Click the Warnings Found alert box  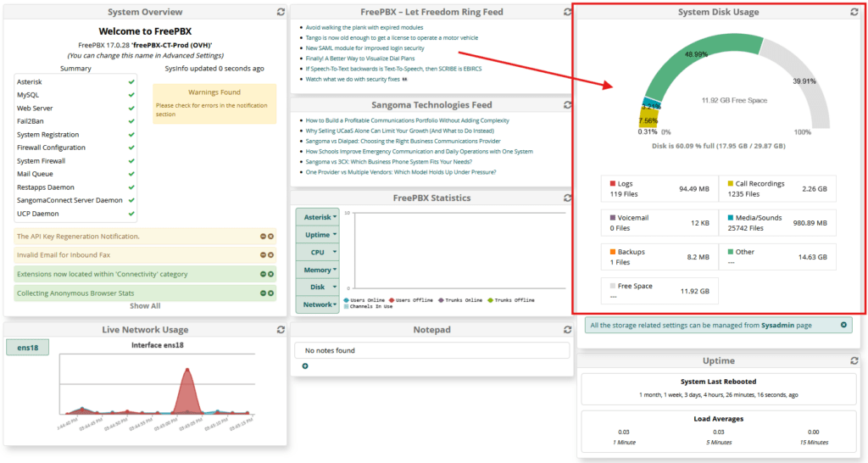[214, 103]
